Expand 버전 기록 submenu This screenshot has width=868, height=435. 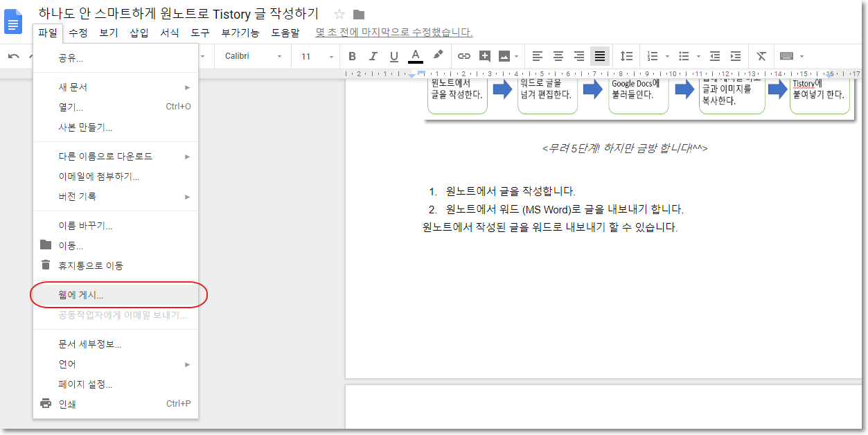click(x=116, y=197)
